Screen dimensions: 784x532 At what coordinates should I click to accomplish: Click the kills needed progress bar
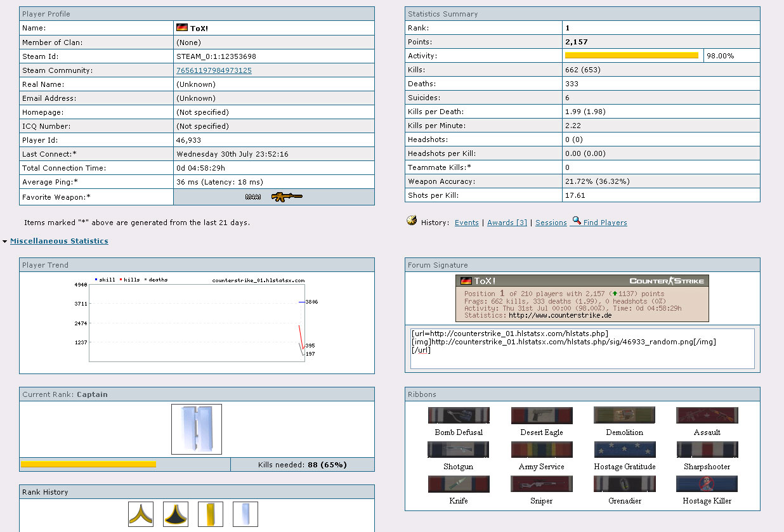89,465
